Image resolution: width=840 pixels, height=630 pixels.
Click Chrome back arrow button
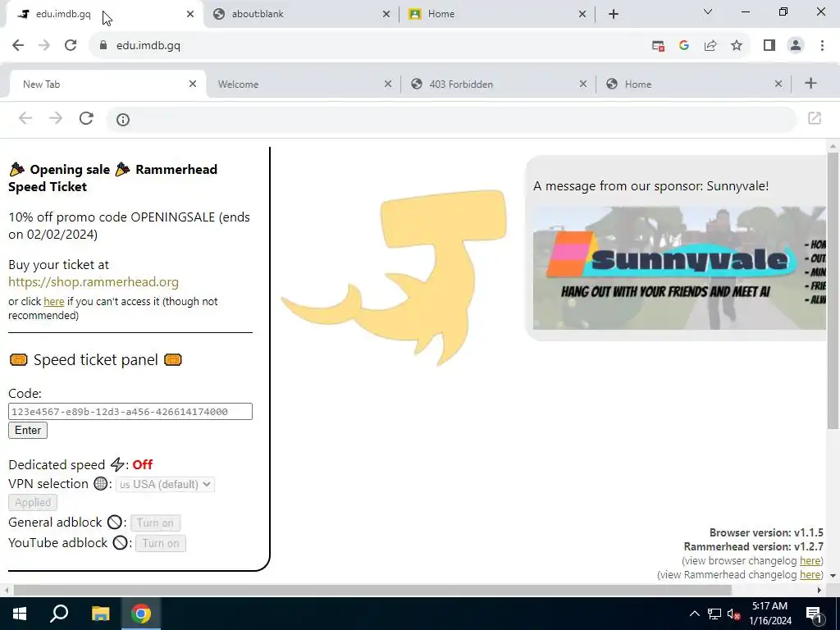pyautogui.click(x=18, y=46)
